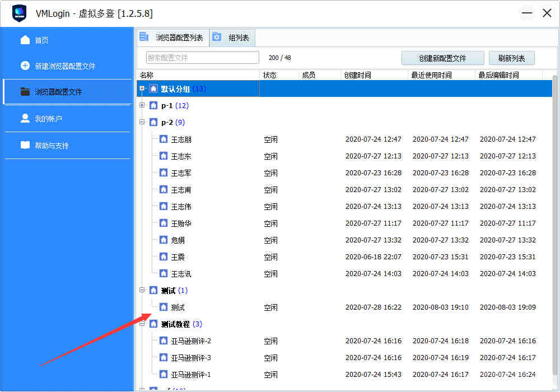Select the 王志东 profile name

pos(181,156)
